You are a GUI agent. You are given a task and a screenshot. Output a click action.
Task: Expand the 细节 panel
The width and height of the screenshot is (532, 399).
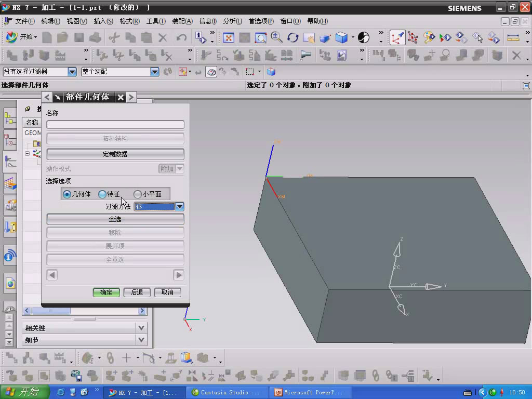click(141, 340)
